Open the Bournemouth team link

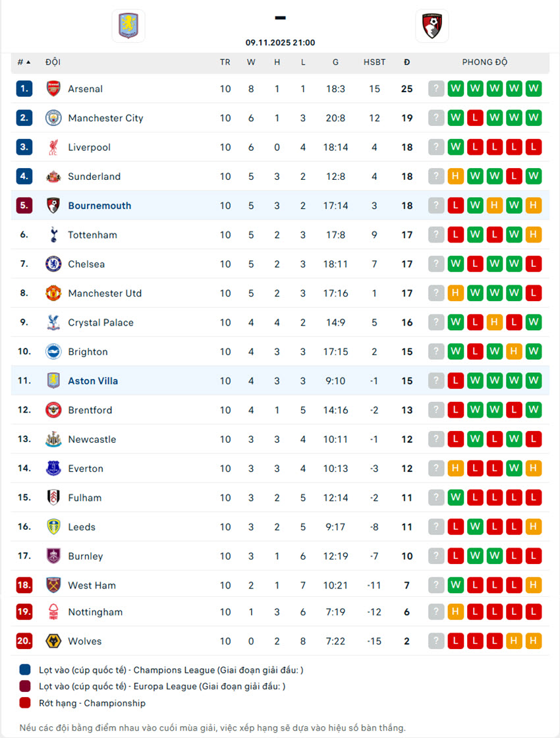(x=99, y=206)
